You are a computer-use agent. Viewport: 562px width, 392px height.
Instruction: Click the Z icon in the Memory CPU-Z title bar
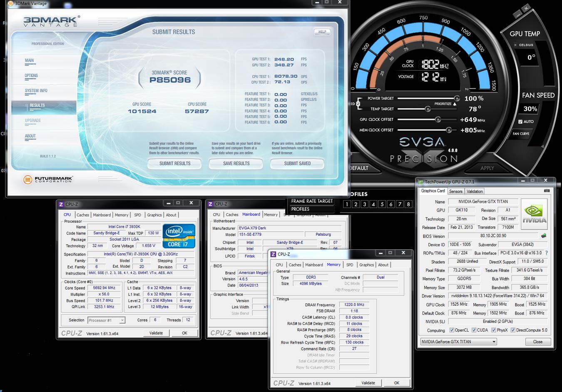pyautogui.click(x=273, y=254)
